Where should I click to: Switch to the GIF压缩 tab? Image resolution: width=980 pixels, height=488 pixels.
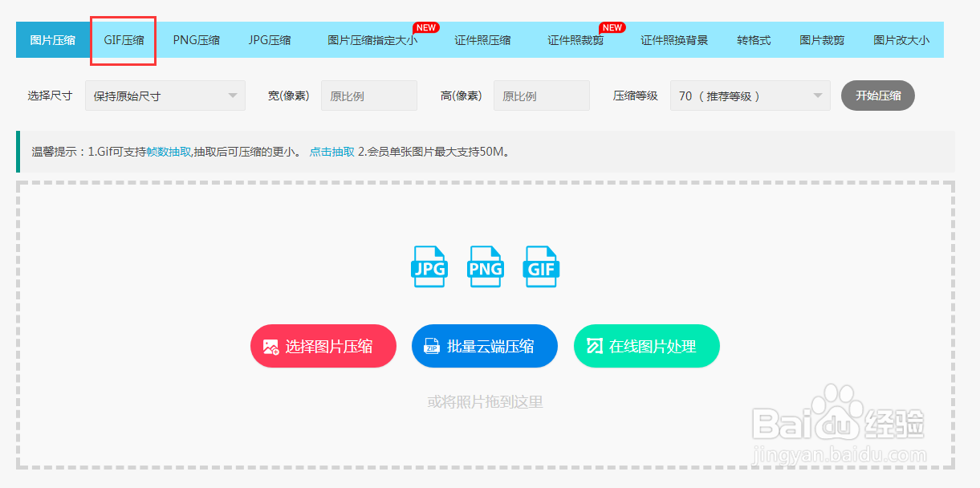(123, 39)
